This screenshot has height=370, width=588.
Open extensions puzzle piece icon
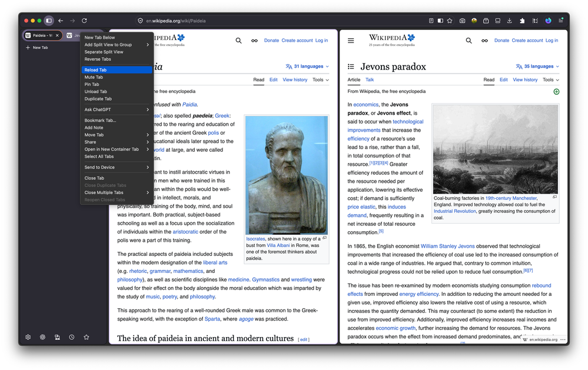[521, 21]
